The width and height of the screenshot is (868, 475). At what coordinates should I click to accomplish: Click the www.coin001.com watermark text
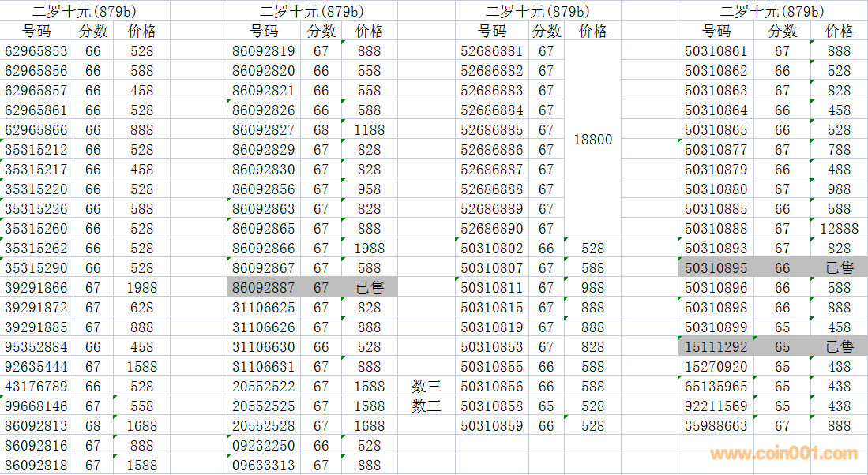(783, 454)
